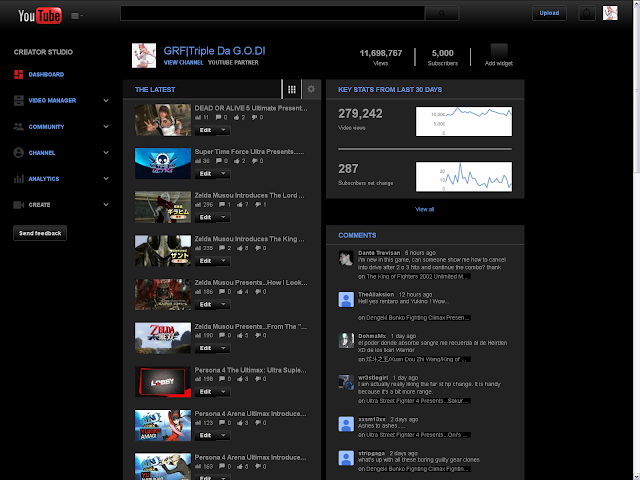Image resolution: width=640 pixels, height=480 pixels.
Task: Click the Send feedback button
Action: pos(40,233)
